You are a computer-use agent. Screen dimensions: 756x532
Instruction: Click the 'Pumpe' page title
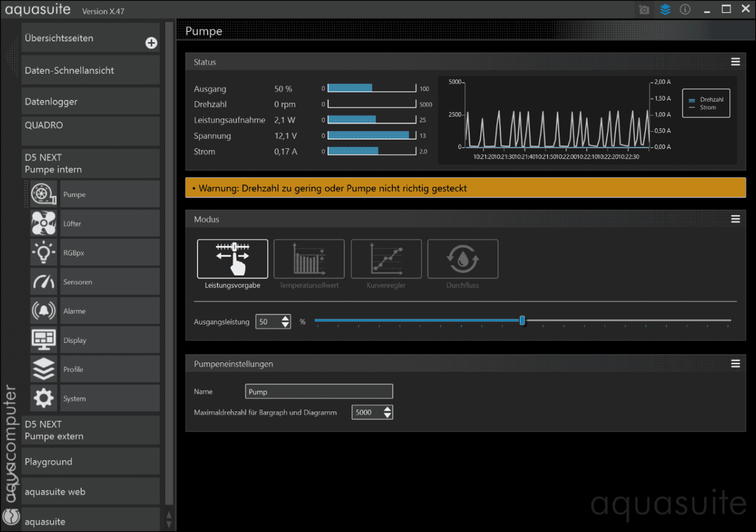click(204, 31)
